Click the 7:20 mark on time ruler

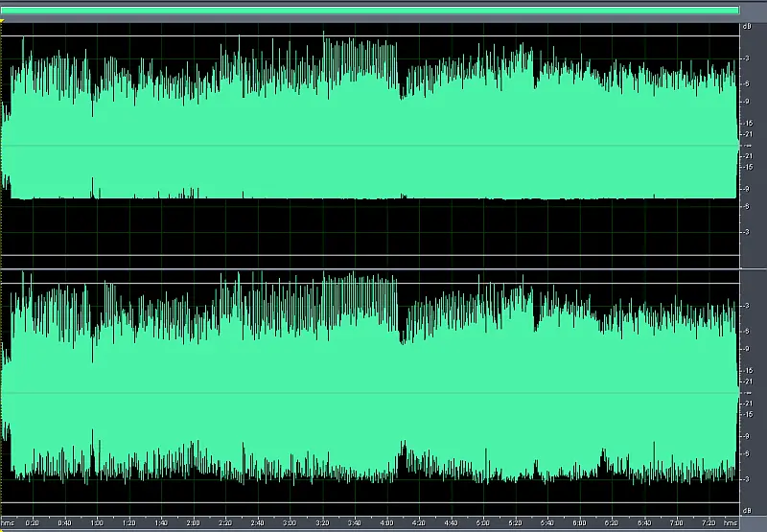click(709, 523)
